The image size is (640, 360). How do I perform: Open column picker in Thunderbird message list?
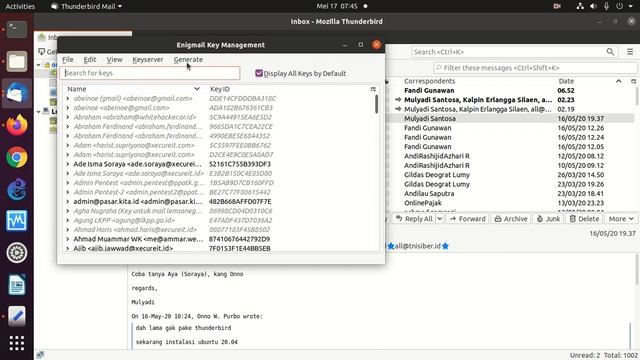point(633,81)
